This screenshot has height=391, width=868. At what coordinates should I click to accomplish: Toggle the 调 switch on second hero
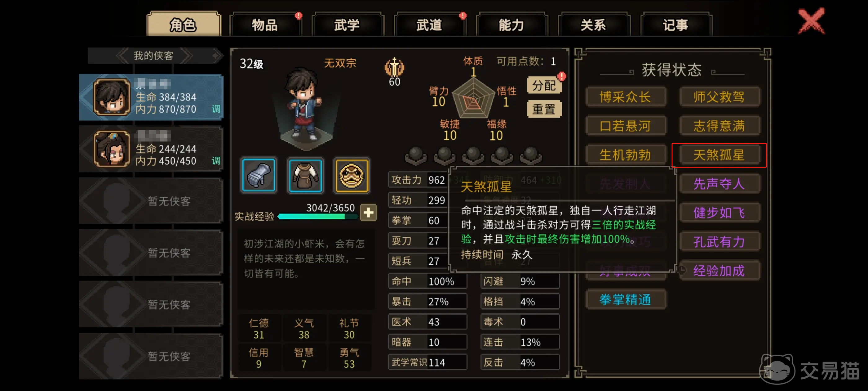point(216,160)
